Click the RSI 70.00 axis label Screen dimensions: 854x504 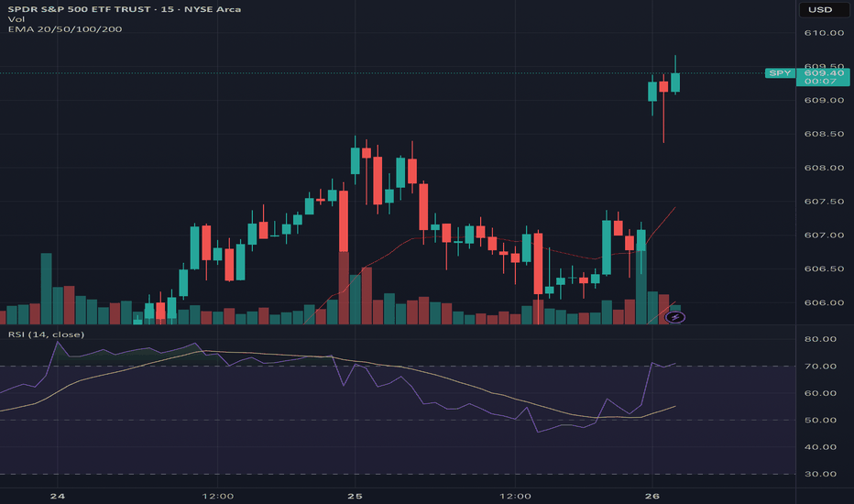pos(820,367)
